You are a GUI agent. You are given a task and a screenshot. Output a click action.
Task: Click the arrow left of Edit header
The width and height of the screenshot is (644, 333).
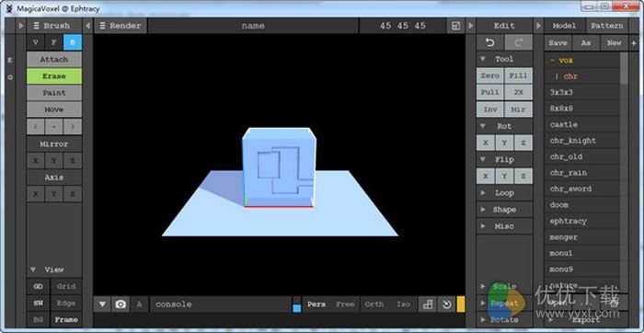pos(471,26)
